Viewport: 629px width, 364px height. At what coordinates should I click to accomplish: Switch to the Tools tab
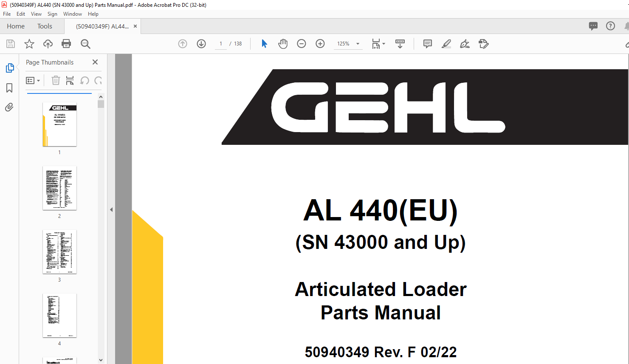click(x=45, y=26)
